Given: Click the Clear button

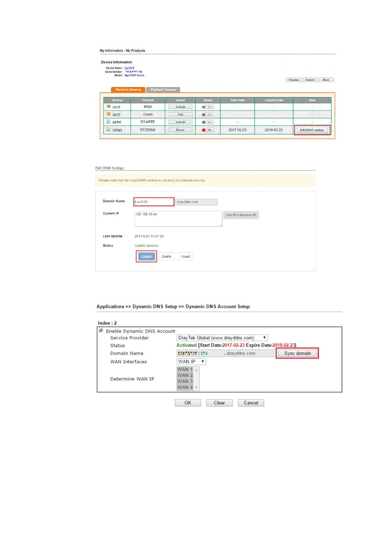Looking at the screenshot, I should tap(219, 403).
